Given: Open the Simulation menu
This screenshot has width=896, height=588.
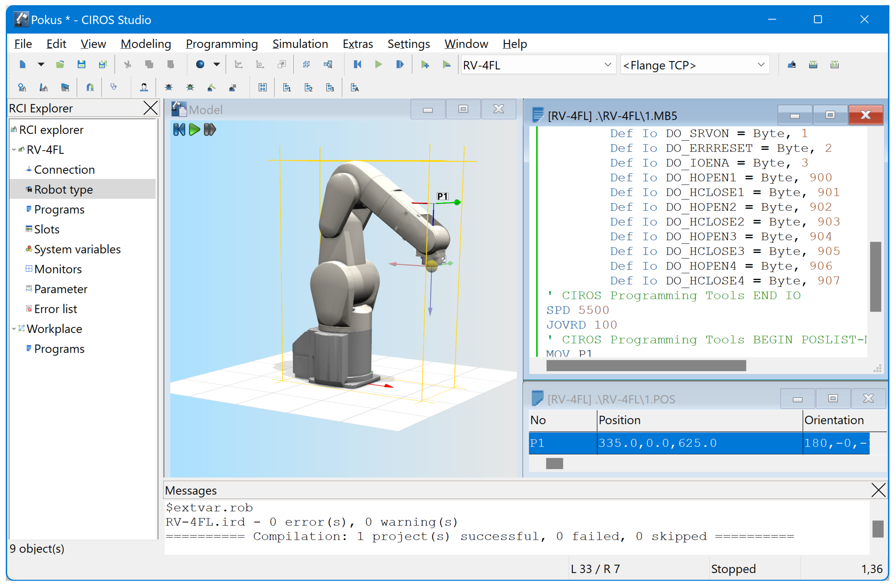Looking at the screenshot, I should 300,44.
